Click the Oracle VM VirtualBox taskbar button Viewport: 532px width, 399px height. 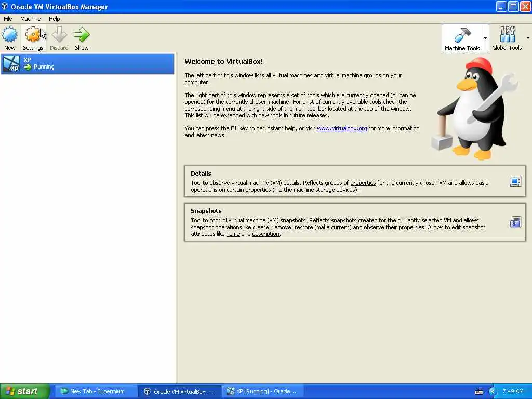(179, 392)
